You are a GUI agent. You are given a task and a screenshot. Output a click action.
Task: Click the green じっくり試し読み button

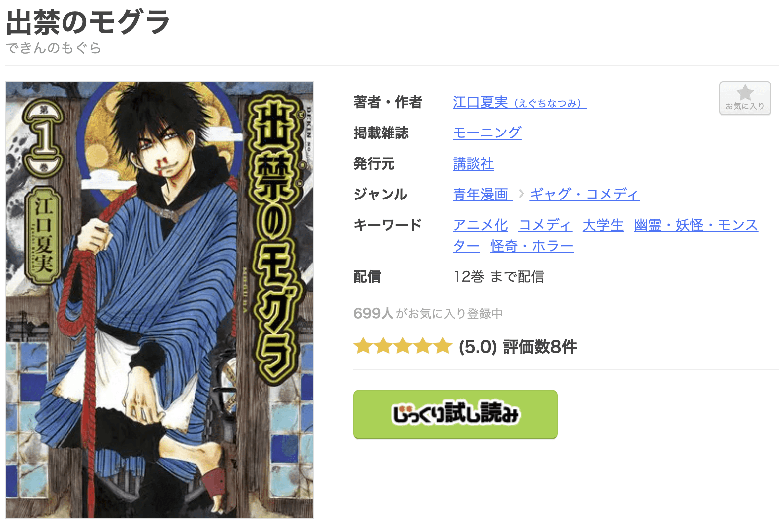coord(455,414)
